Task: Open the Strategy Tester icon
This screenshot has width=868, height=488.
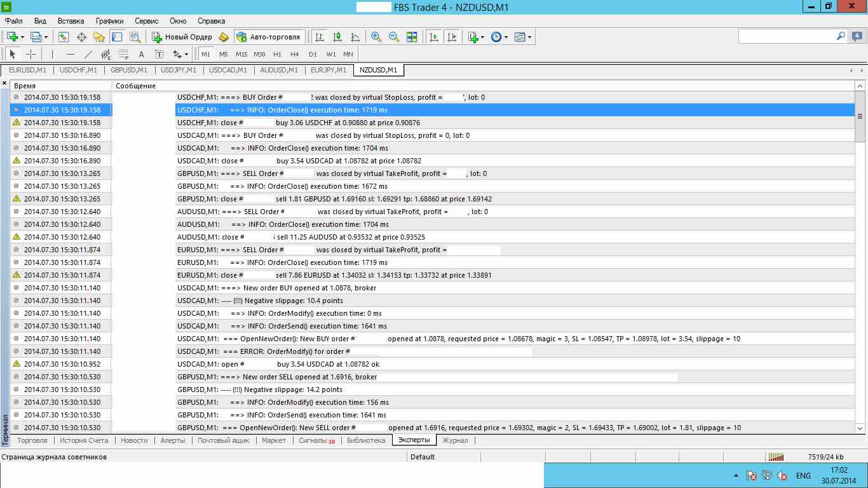Action: tap(135, 37)
